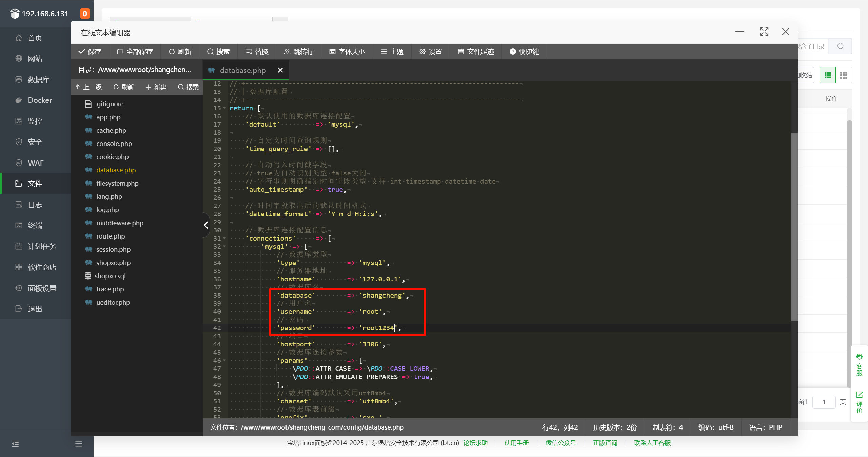Click the editor vertical scrollbar
This screenshot has height=457, width=868.
point(794,227)
